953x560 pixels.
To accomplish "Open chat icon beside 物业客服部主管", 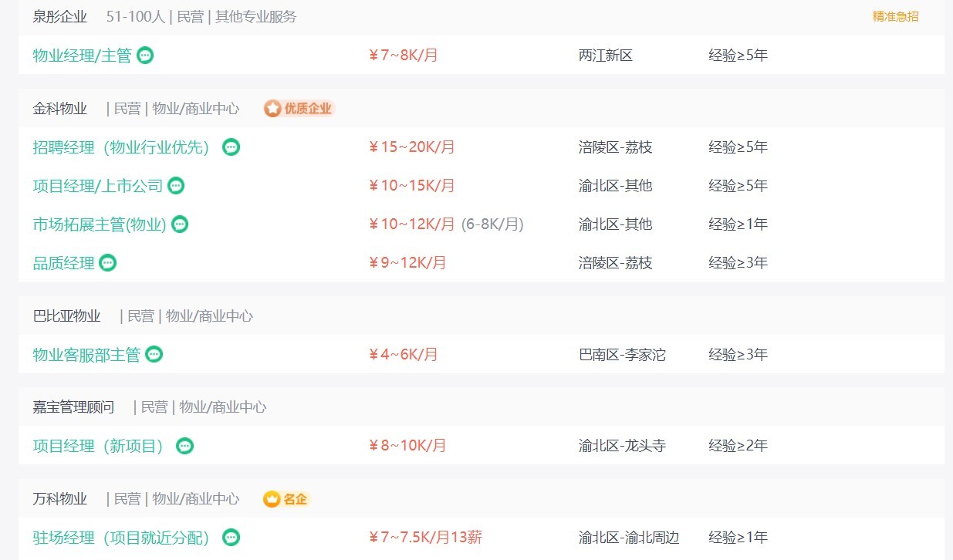I will 154,355.
